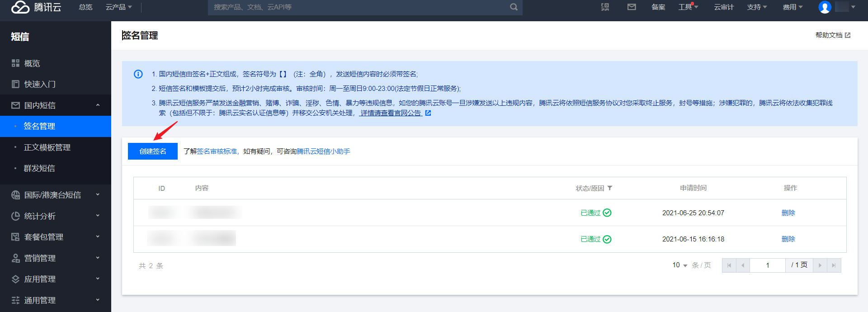Delete the signature dated 2021-06-25

pos(788,213)
